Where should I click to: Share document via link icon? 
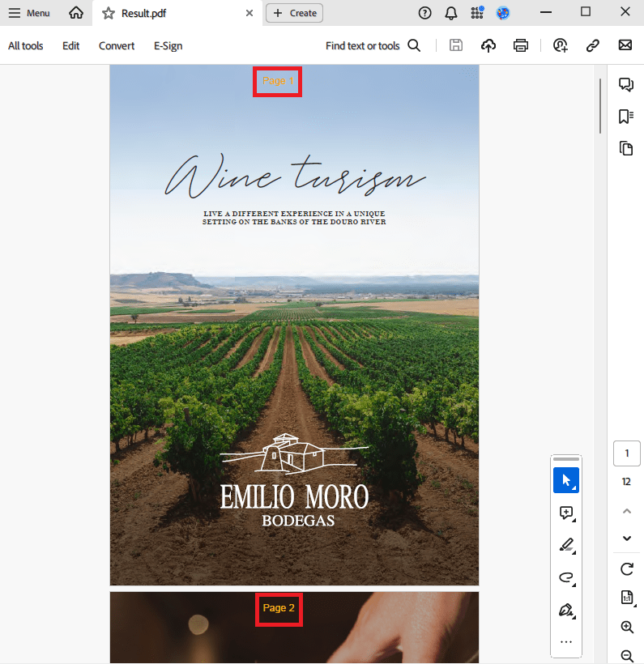click(593, 46)
